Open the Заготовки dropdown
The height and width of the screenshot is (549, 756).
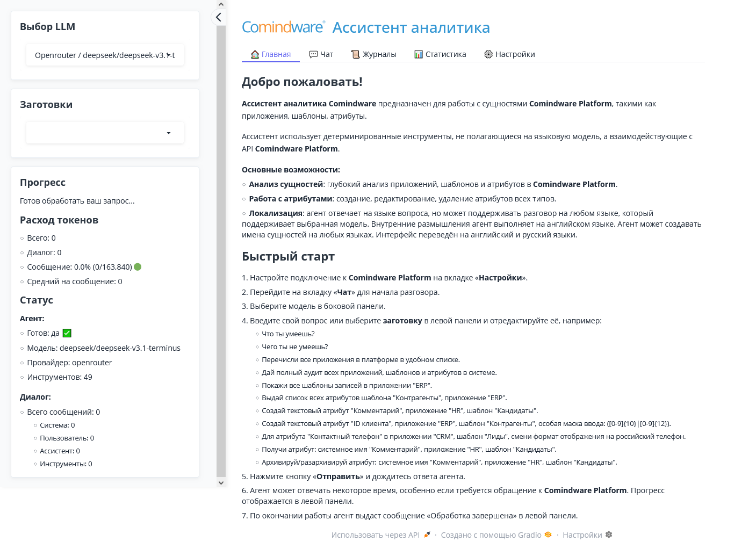click(x=105, y=132)
